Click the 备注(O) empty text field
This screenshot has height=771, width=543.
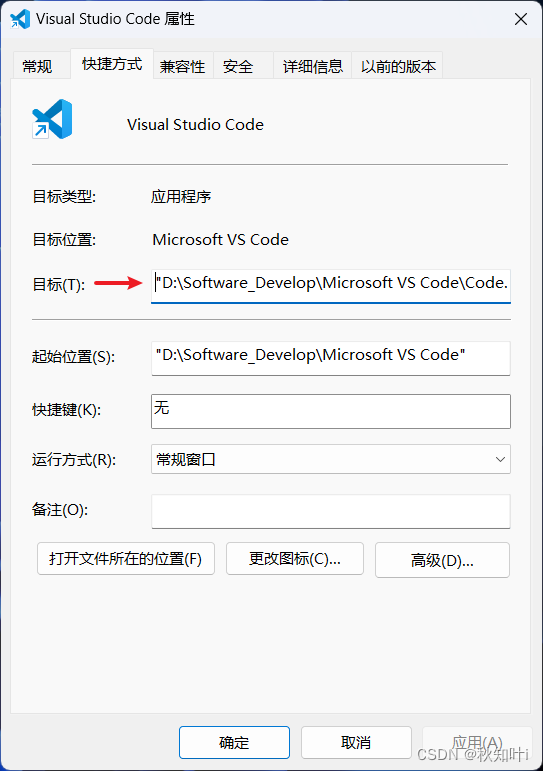pyautogui.click(x=331, y=511)
